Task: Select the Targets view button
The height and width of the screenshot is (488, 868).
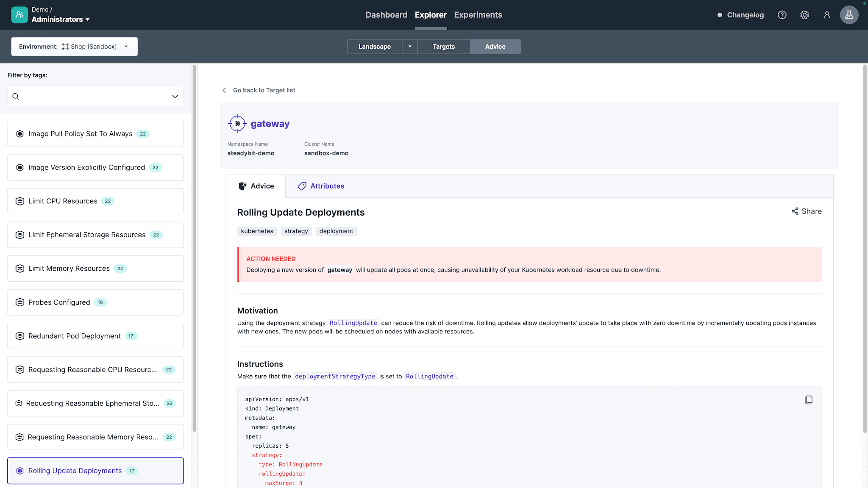Action: point(443,47)
